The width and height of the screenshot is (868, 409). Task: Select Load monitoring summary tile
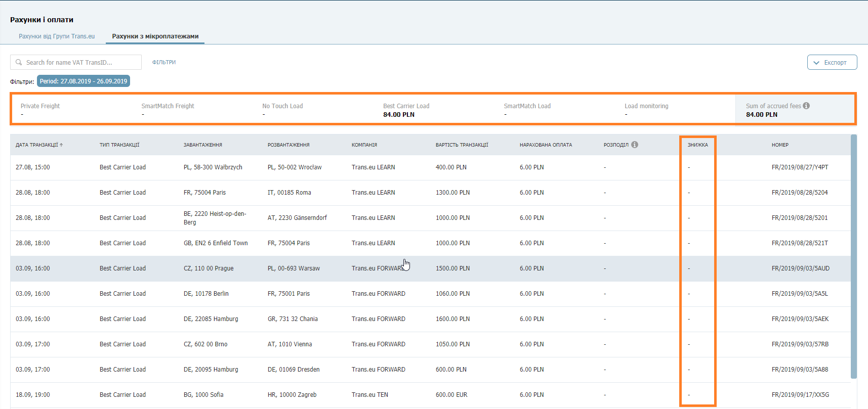(646, 110)
